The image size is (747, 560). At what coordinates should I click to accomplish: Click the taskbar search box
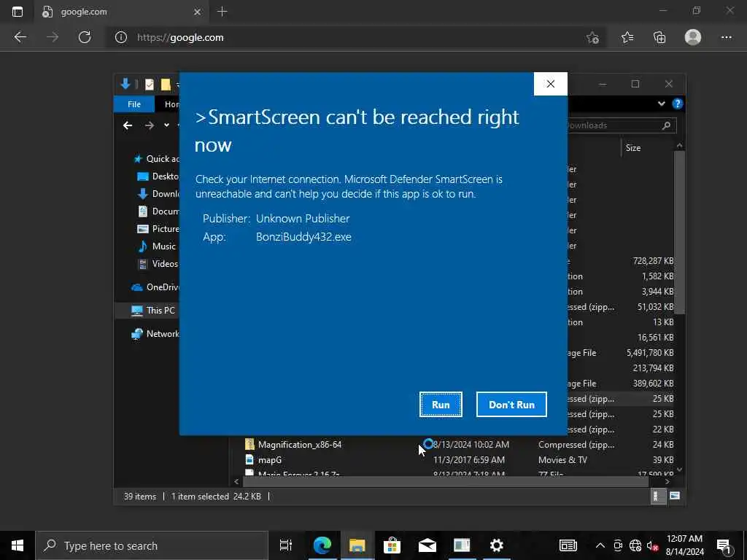coord(152,545)
